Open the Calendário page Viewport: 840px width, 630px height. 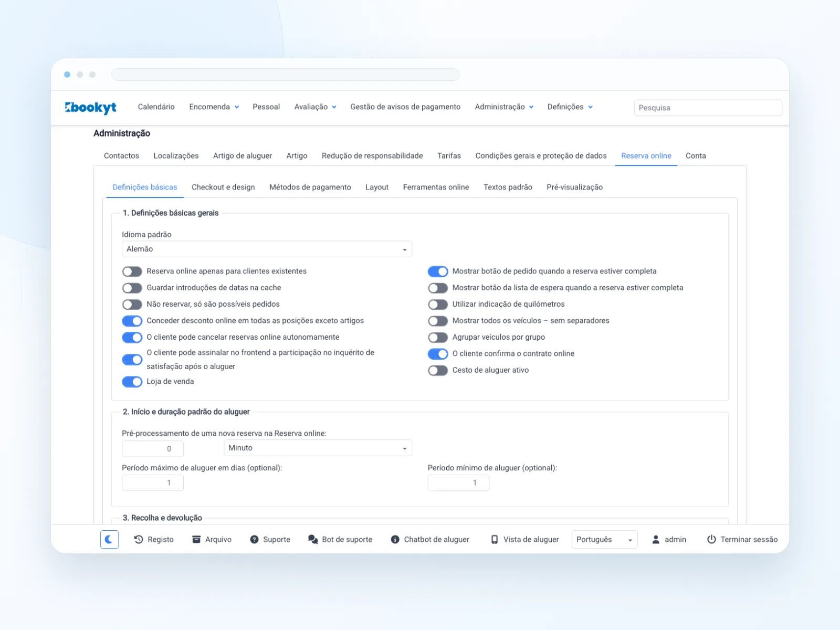pyautogui.click(x=156, y=107)
